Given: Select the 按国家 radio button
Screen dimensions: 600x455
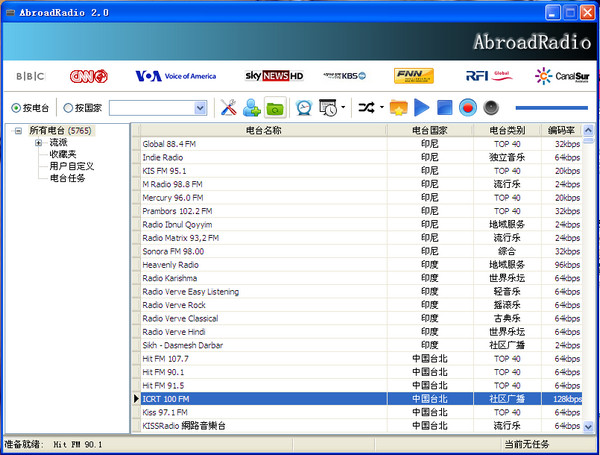Looking at the screenshot, I should point(68,108).
